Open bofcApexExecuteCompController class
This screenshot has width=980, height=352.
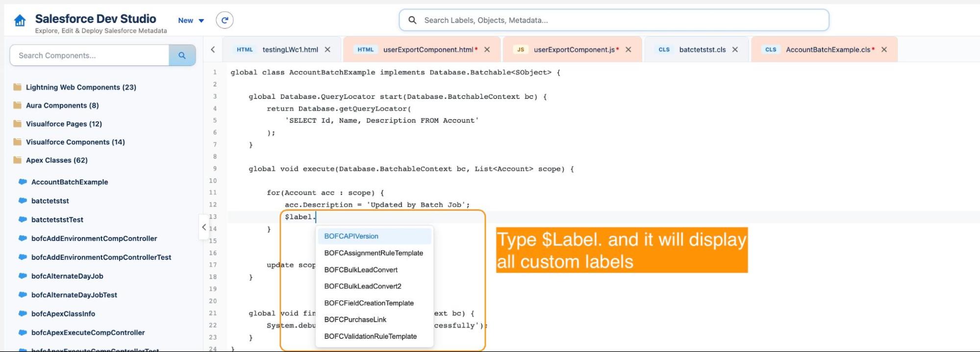(88, 333)
